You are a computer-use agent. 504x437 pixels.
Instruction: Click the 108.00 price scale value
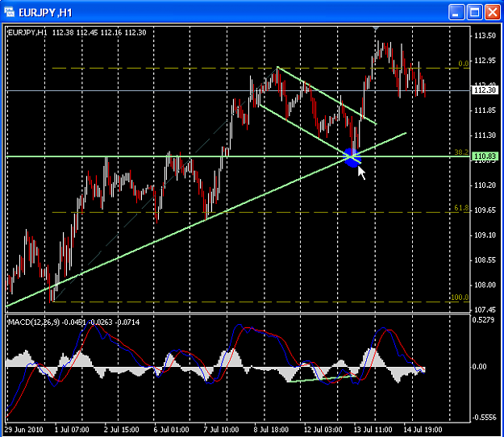485,285
